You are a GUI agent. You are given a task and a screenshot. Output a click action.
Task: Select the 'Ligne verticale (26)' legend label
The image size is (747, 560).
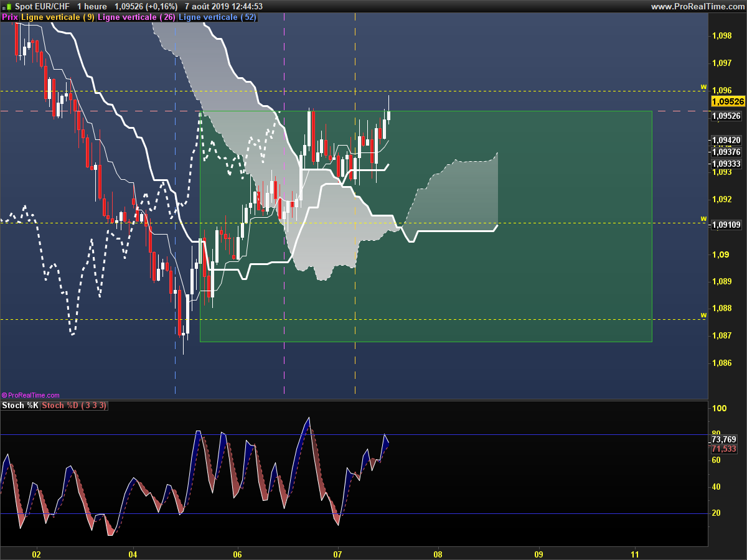(x=136, y=17)
